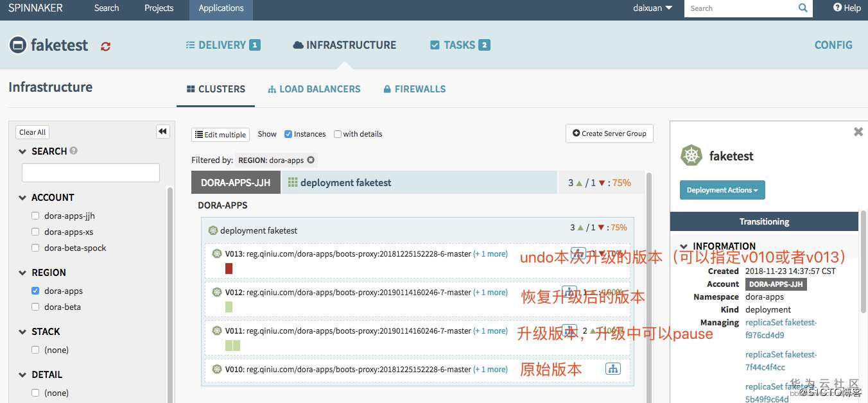Click Kubernetes icon on V011 server group
Image resolution: width=868 pixels, height=403 pixels.
coord(217,330)
